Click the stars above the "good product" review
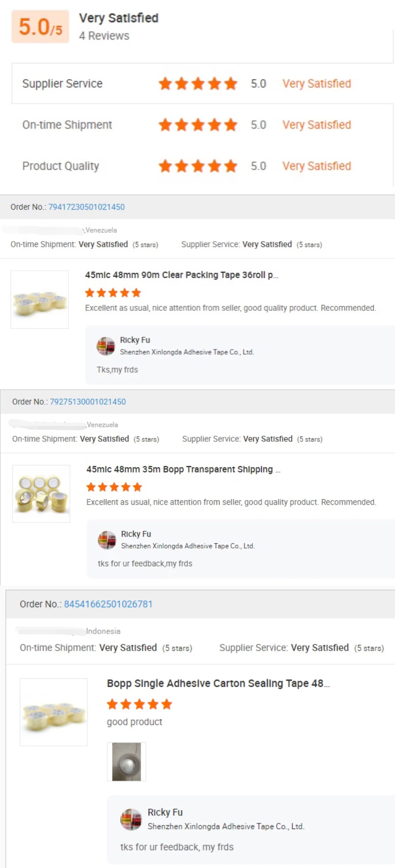The height and width of the screenshot is (868, 395). tap(140, 704)
